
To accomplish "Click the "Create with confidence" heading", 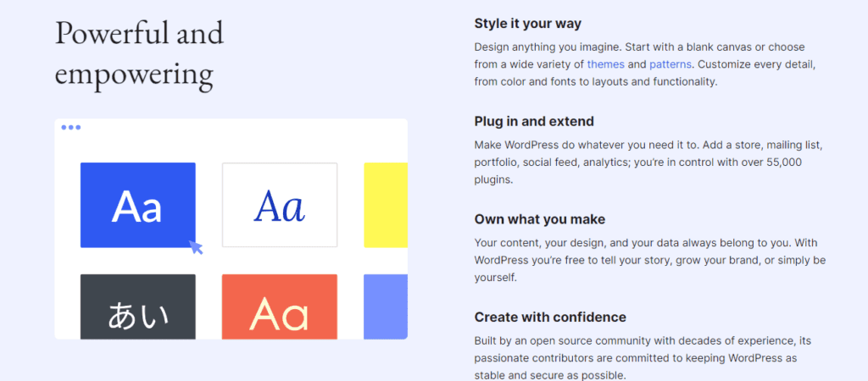I will [x=550, y=317].
